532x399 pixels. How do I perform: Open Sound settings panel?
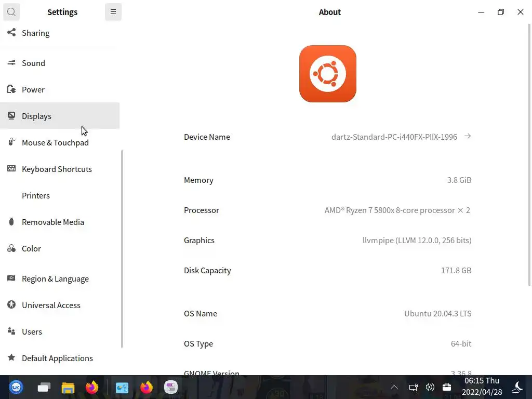[x=60, y=63]
